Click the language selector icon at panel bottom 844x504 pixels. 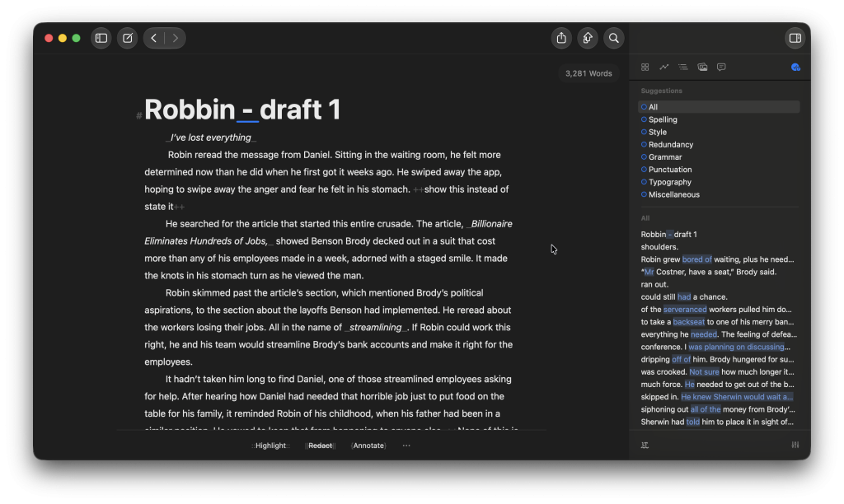click(x=645, y=445)
